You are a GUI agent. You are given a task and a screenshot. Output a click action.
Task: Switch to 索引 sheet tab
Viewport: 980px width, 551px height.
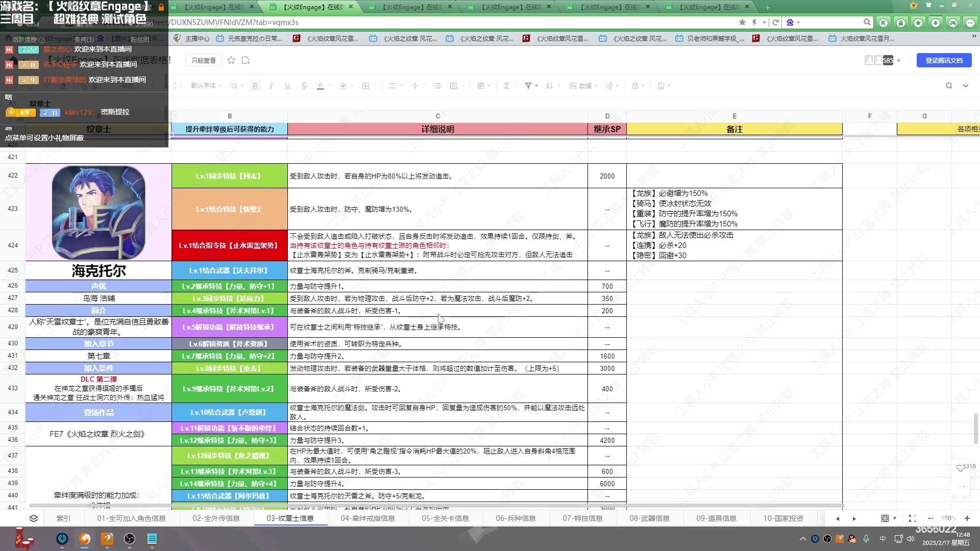63,518
